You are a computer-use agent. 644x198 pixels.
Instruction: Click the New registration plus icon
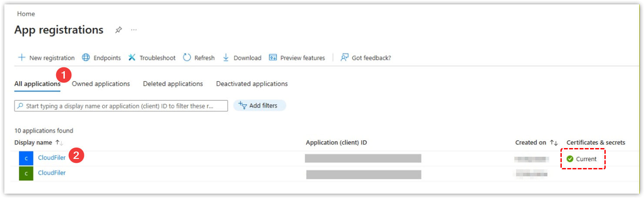click(21, 58)
